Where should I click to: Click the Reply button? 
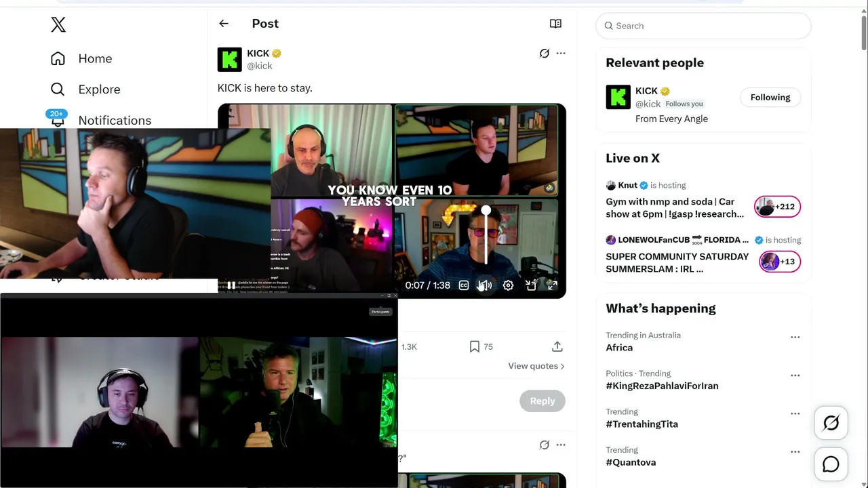tap(542, 401)
